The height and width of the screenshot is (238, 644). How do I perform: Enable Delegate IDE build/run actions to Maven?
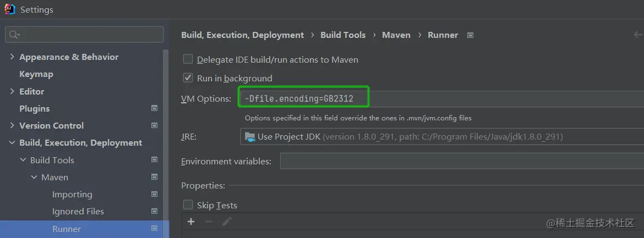click(x=188, y=59)
